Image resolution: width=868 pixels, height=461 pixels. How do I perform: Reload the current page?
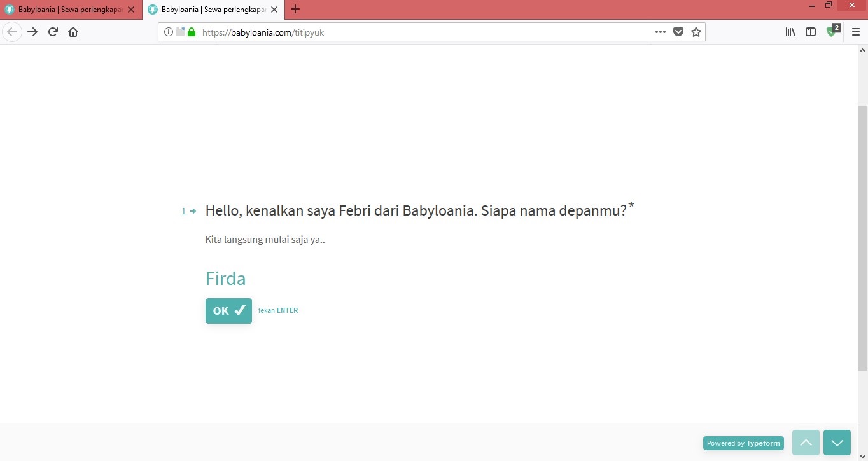(x=53, y=32)
